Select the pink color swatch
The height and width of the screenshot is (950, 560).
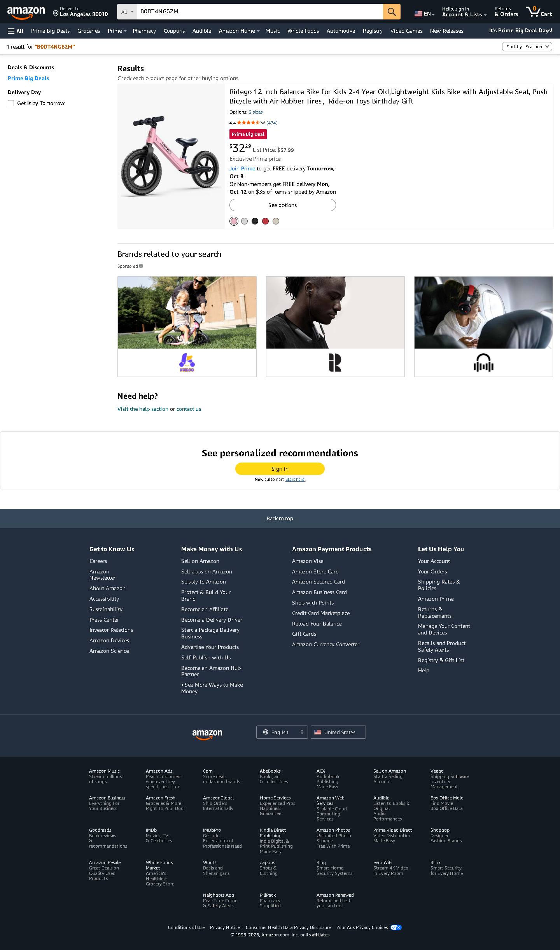coord(234,221)
